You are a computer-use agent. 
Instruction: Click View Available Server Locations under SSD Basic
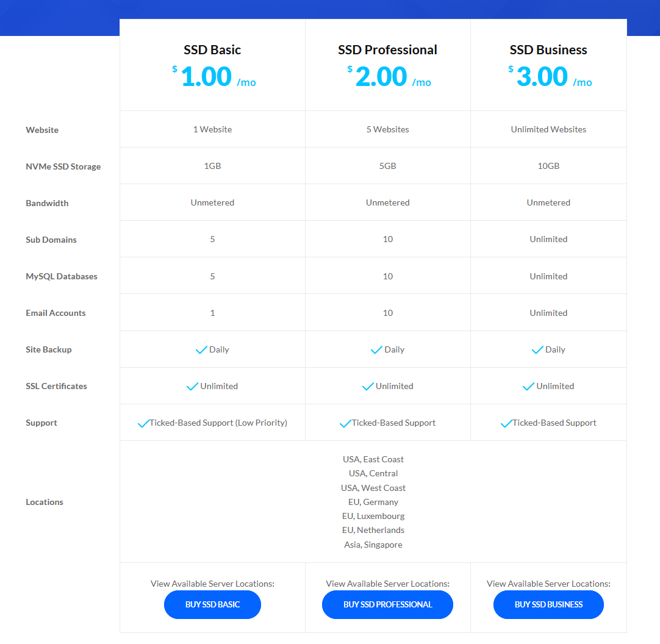(x=212, y=584)
